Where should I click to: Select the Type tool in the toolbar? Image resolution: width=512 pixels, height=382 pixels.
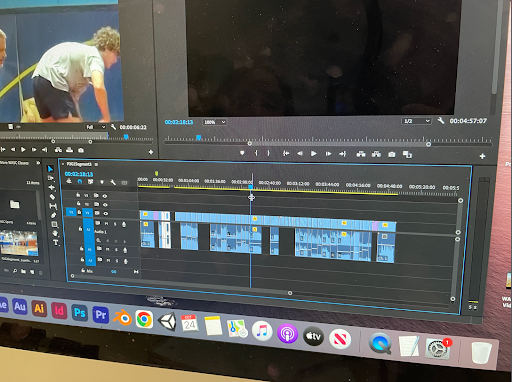tap(56, 243)
